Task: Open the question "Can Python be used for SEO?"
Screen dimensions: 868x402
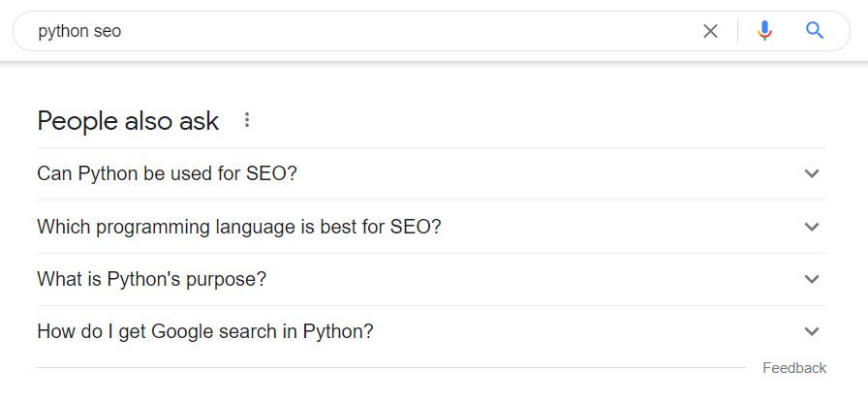Action: [x=167, y=173]
